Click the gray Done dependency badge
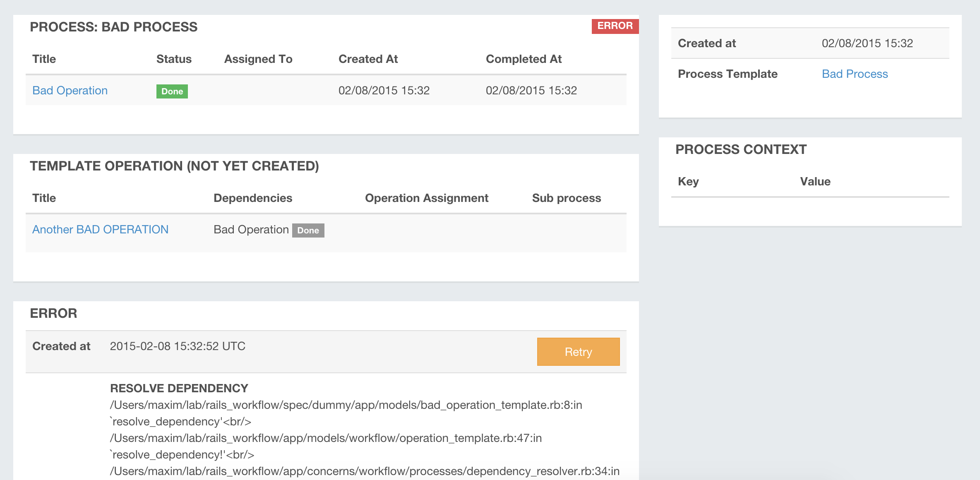The width and height of the screenshot is (980, 480). [308, 230]
